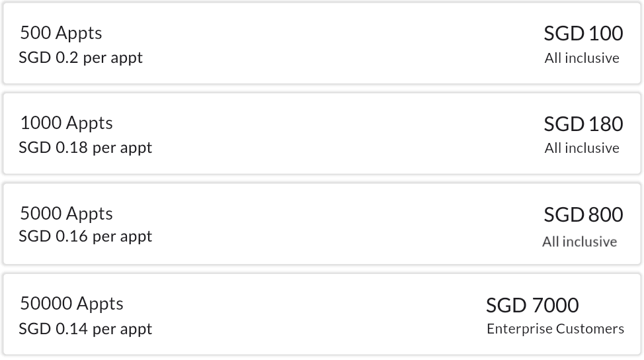
Task: Click the 5000 Appts heading
Action: [66, 214]
